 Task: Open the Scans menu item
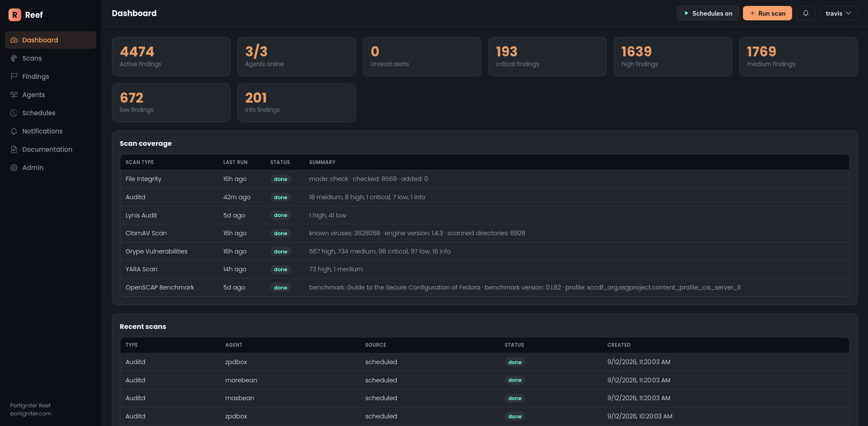click(50, 58)
